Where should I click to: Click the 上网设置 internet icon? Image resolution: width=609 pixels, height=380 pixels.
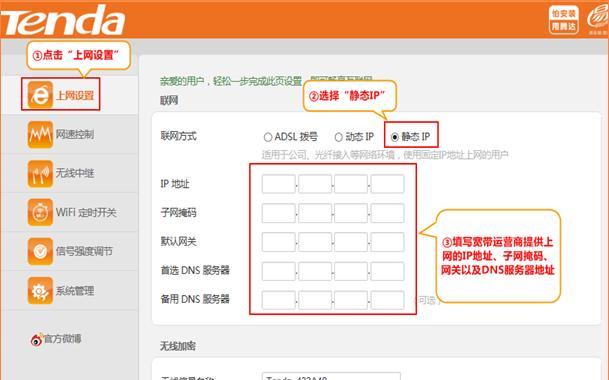40,94
